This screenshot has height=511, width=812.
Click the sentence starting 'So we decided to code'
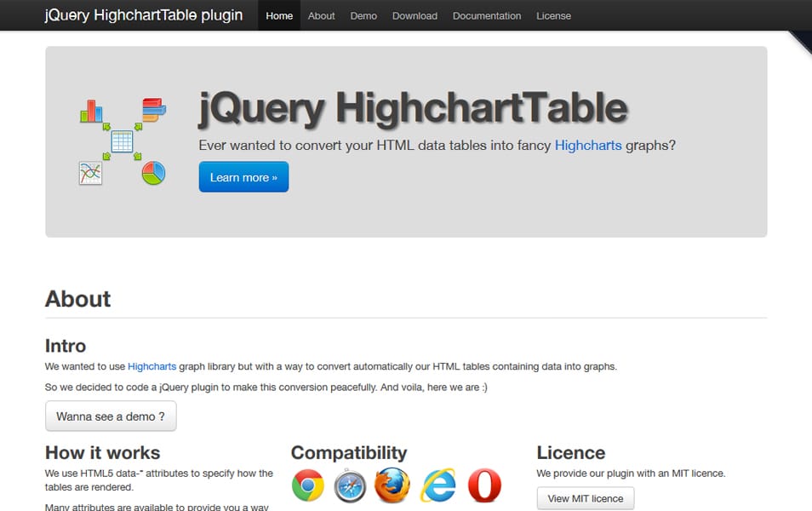pos(266,388)
